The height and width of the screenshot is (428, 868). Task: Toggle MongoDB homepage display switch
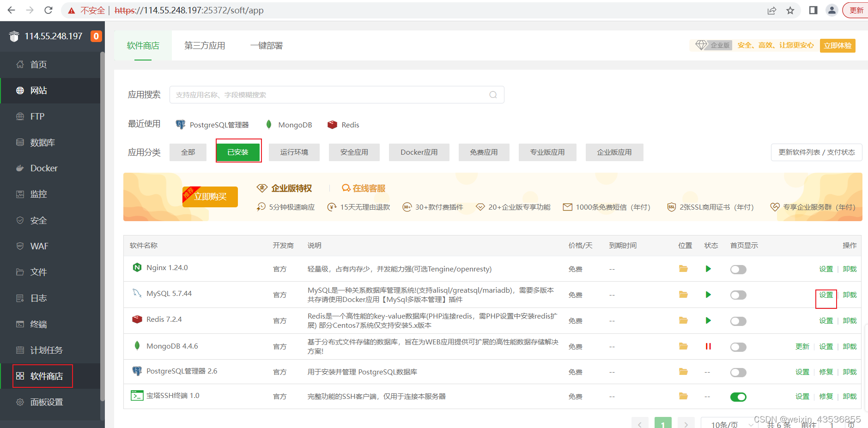point(738,347)
